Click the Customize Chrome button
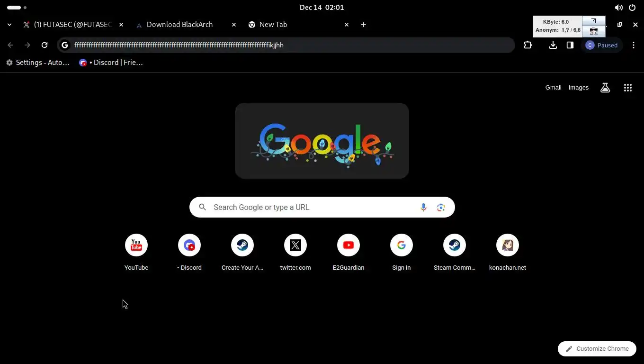The height and width of the screenshot is (364, 644). tap(597, 349)
